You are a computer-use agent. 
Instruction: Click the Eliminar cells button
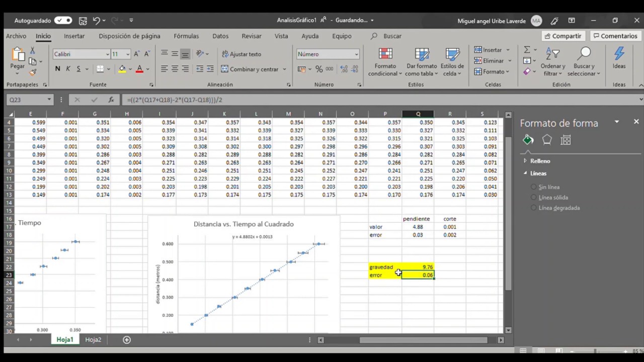[489, 61]
